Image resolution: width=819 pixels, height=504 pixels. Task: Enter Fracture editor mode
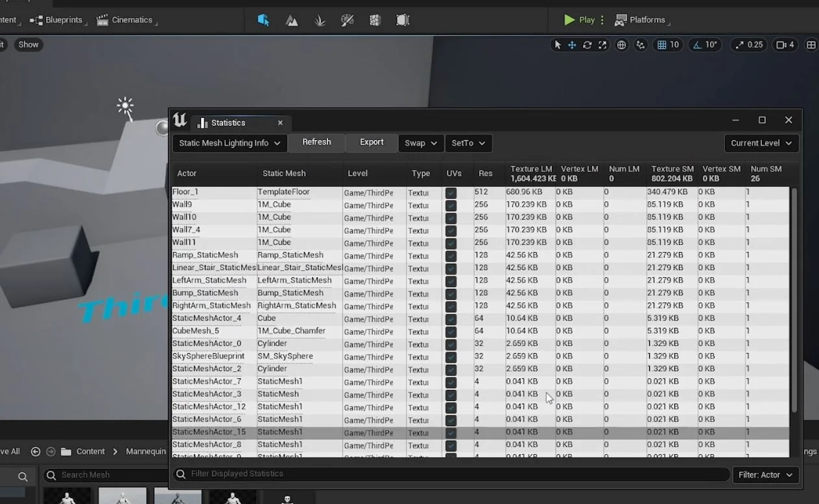(375, 20)
